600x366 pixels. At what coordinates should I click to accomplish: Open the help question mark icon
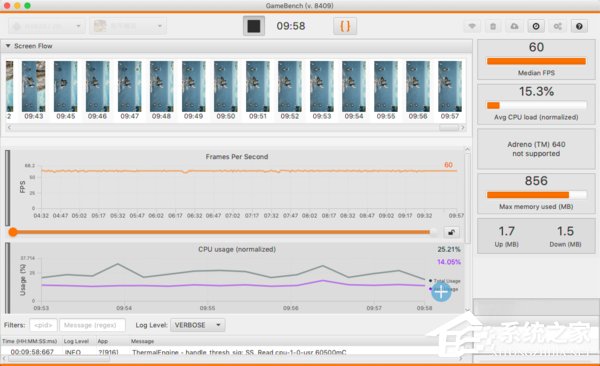click(x=579, y=26)
